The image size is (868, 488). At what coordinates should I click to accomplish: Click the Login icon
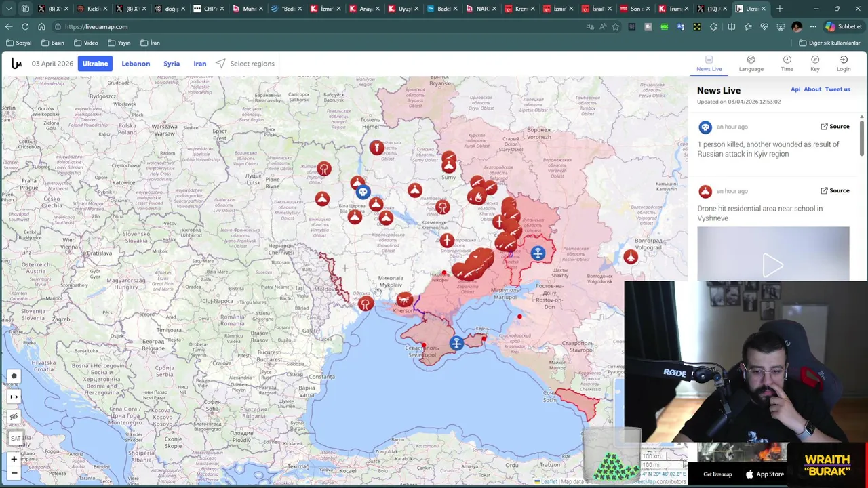click(x=844, y=64)
